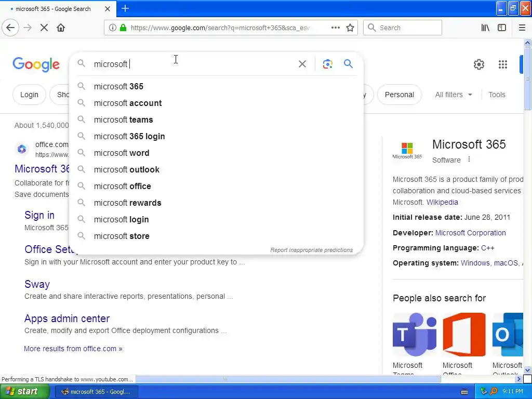Open a new tab with plus button
The width and height of the screenshot is (532, 399).
(125, 8)
